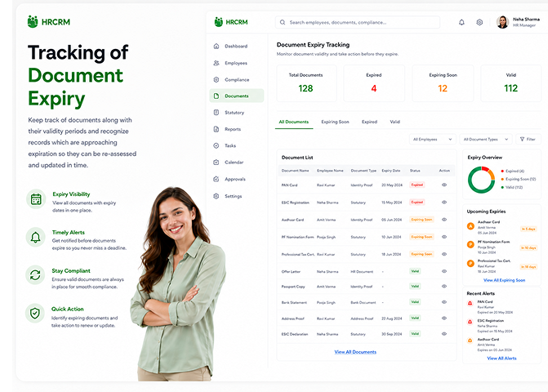Switch to the Valid tab
The height and width of the screenshot is (392, 548).
tap(395, 122)
